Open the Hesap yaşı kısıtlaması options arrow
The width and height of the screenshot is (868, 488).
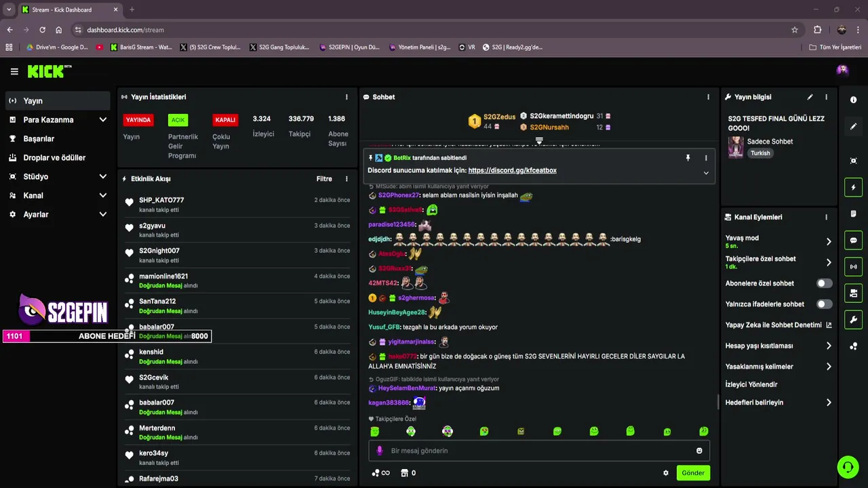(829, 346)
